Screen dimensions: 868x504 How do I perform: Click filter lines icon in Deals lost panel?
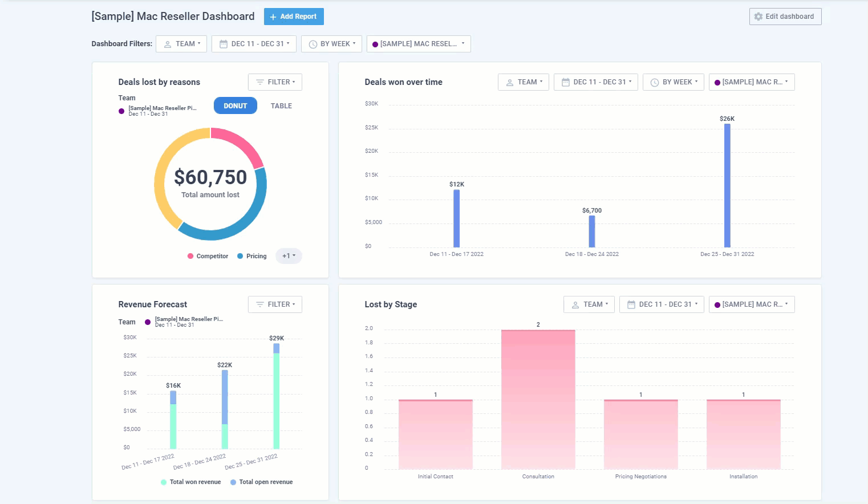click(x=260, y=82)
